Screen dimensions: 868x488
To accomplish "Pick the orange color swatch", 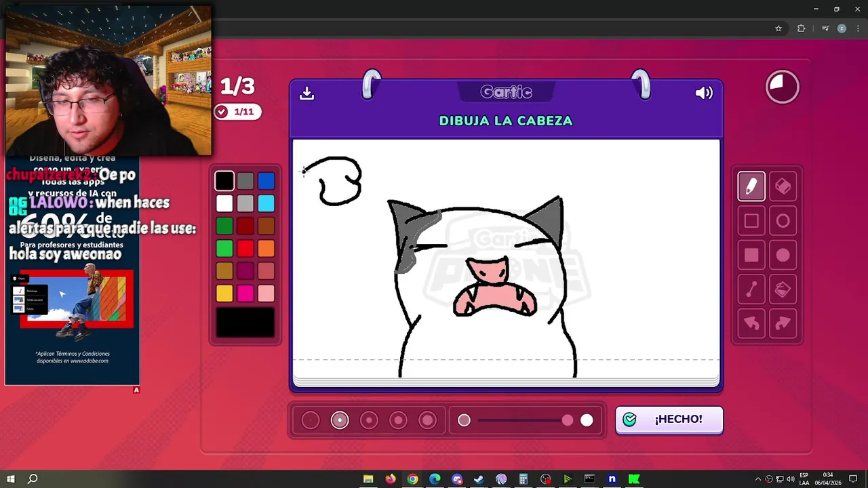I will click(266, 248).
